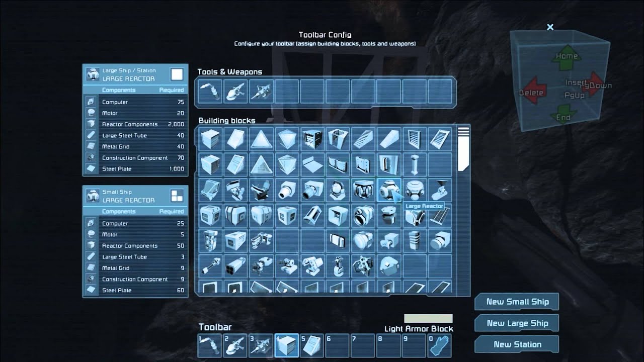Select the ramp block in top row
The height and width of the screenshot is (362, 644).
click(x=388, y=139)
